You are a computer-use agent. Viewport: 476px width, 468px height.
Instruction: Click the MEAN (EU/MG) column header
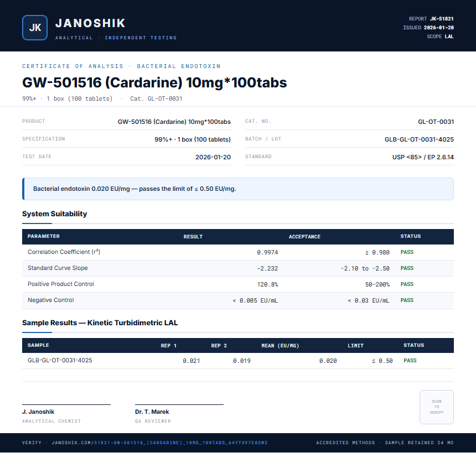coord(280,345)
